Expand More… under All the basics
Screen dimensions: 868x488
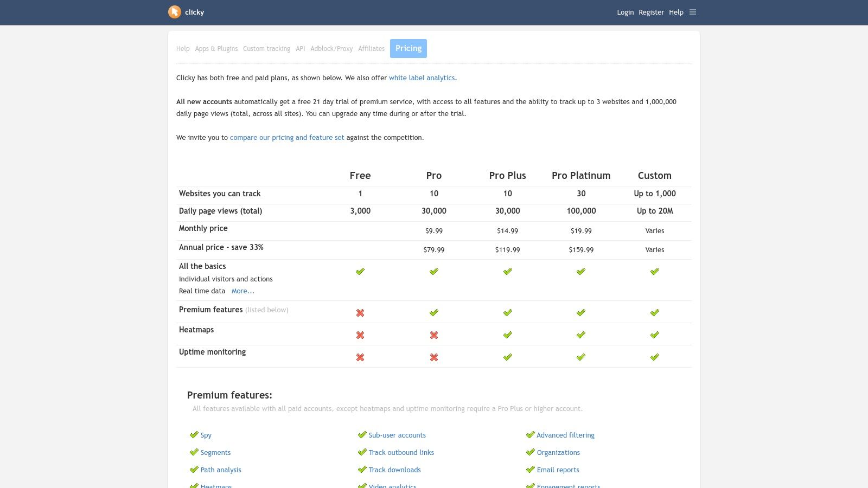[x=242, y=291]
